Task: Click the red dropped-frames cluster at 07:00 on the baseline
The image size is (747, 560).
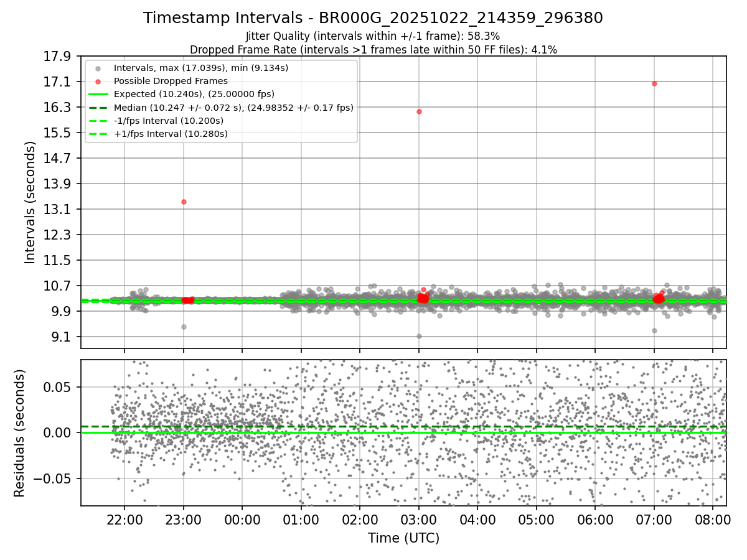Action: 659,299
